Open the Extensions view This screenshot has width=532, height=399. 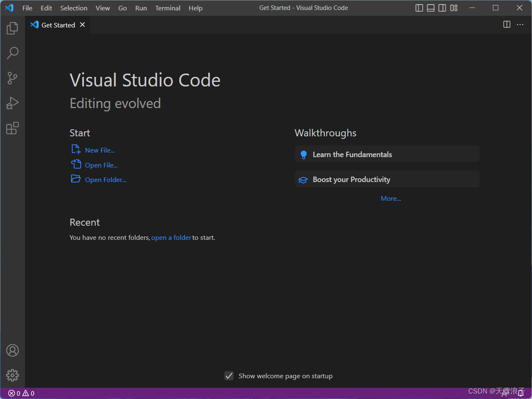pyautogui.click(x=12, y=128)
